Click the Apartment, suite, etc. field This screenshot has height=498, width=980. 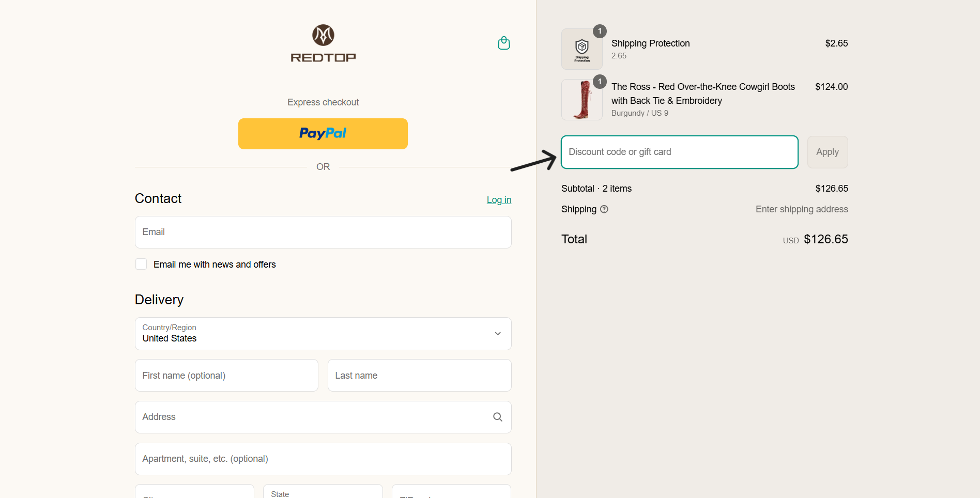coord(323,459)
